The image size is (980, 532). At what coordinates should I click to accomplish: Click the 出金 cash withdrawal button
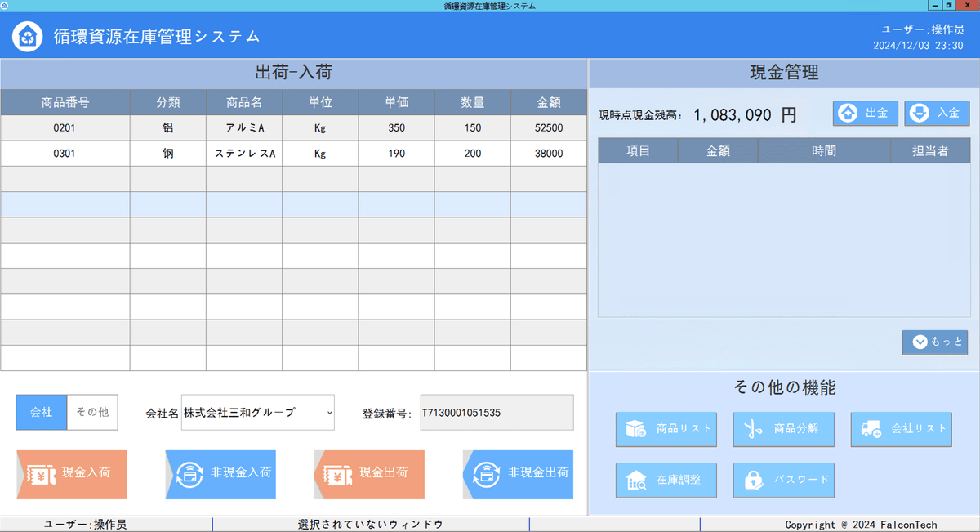[866, 114]
